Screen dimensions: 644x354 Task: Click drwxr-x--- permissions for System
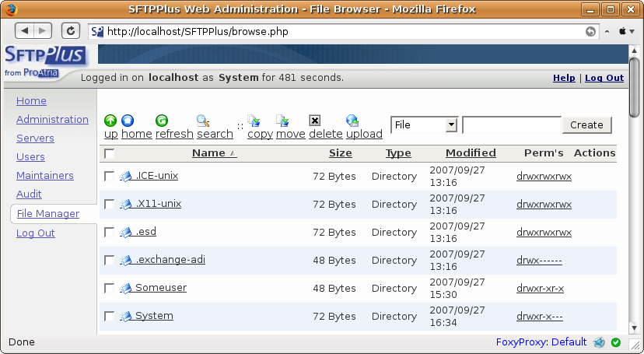pyautogui.click(x=539, y=316)
